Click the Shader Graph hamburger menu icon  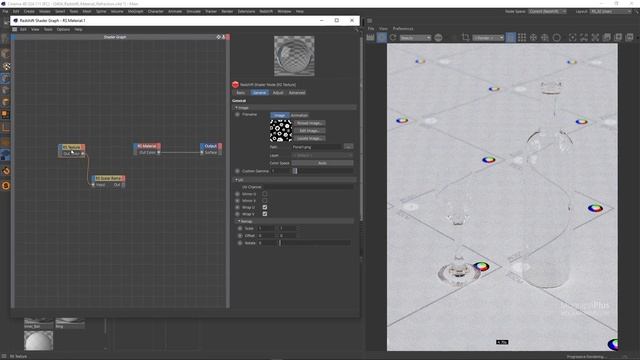pyautogui.click(x=15, y=29)
